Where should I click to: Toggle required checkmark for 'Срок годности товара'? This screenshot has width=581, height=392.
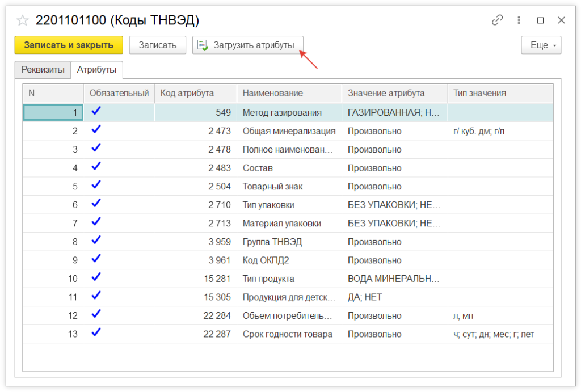(x=96, y=333)
